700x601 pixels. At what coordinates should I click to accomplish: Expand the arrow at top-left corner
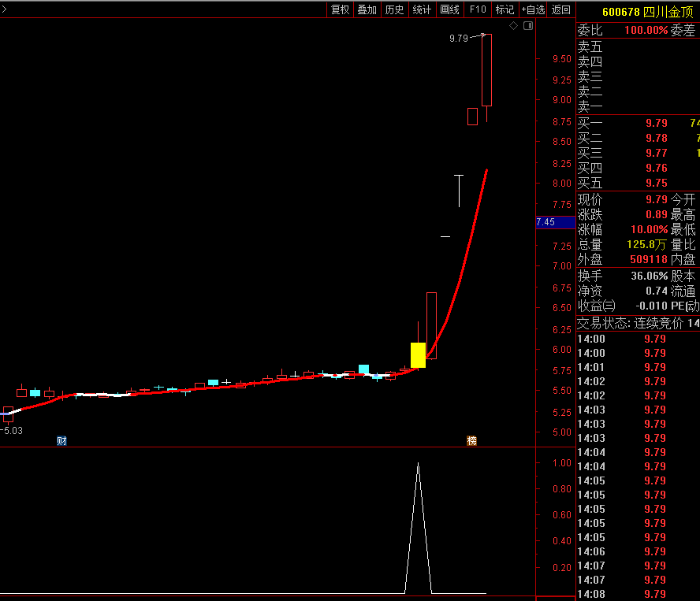pos(4,9)
